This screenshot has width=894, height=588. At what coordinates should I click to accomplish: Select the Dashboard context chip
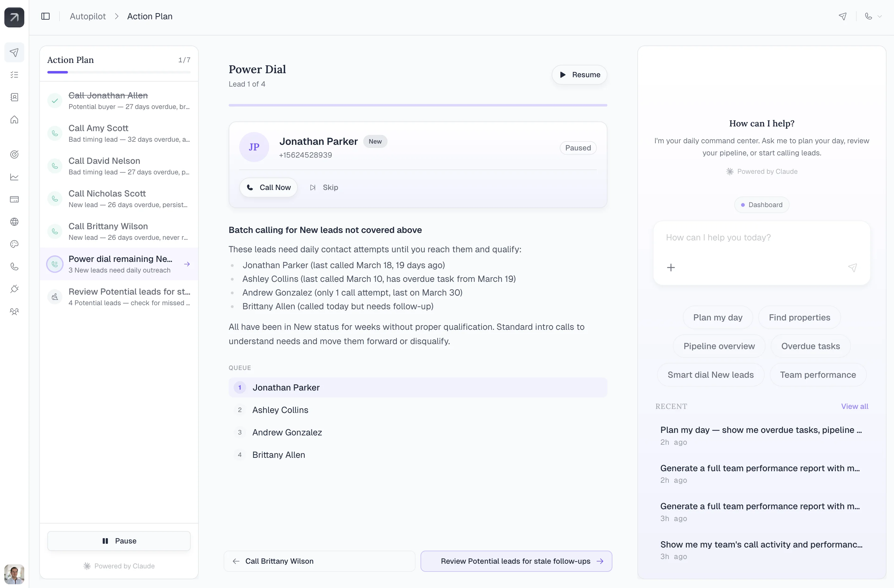tap(761, 205)
